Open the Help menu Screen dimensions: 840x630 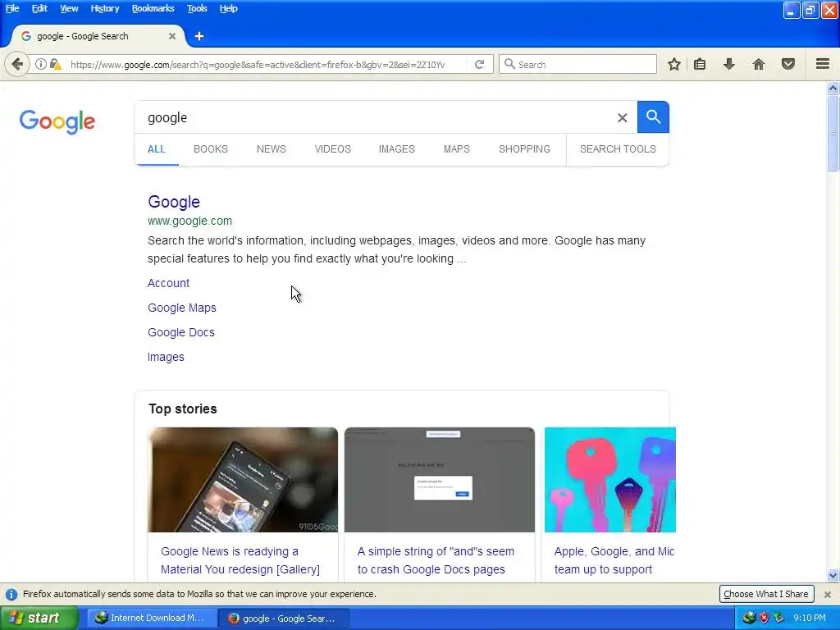(x=229, y=8)
